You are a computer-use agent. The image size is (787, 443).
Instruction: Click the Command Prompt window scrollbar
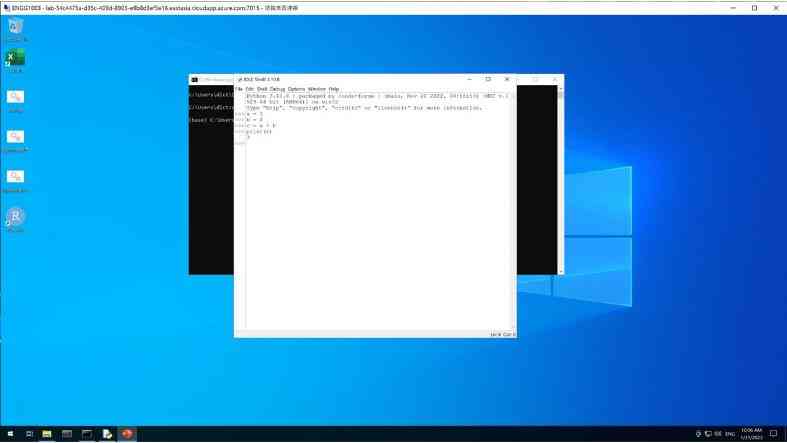[x=560, y=180]
